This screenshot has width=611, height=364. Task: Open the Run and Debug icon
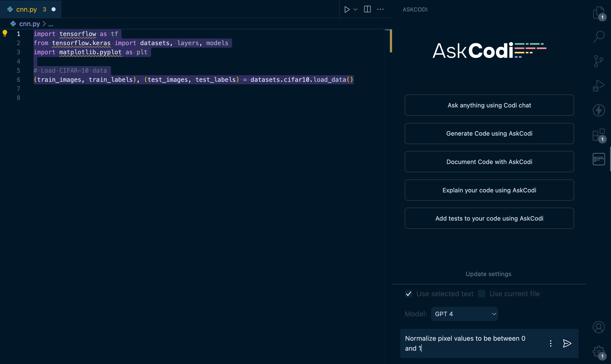click(599, 86)
